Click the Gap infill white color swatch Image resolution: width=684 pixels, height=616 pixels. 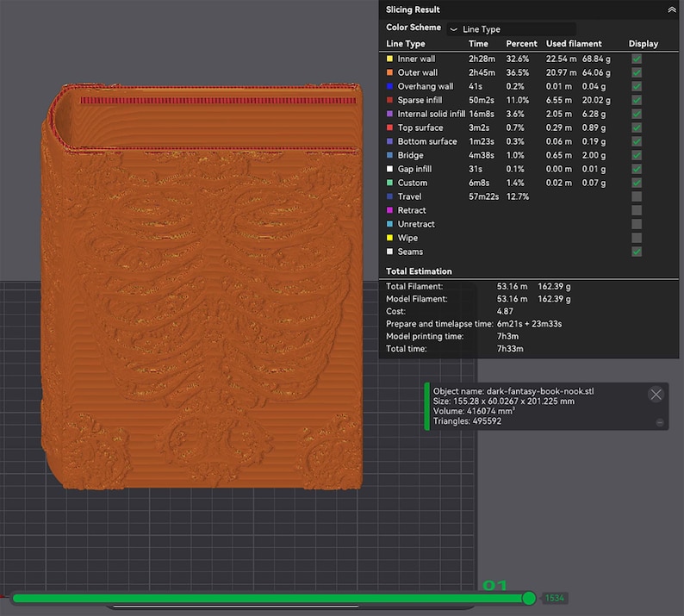[x=389, y=169]
